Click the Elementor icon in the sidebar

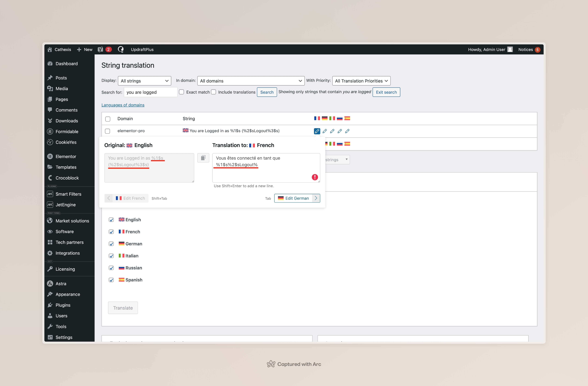click(x=50, y=156)
